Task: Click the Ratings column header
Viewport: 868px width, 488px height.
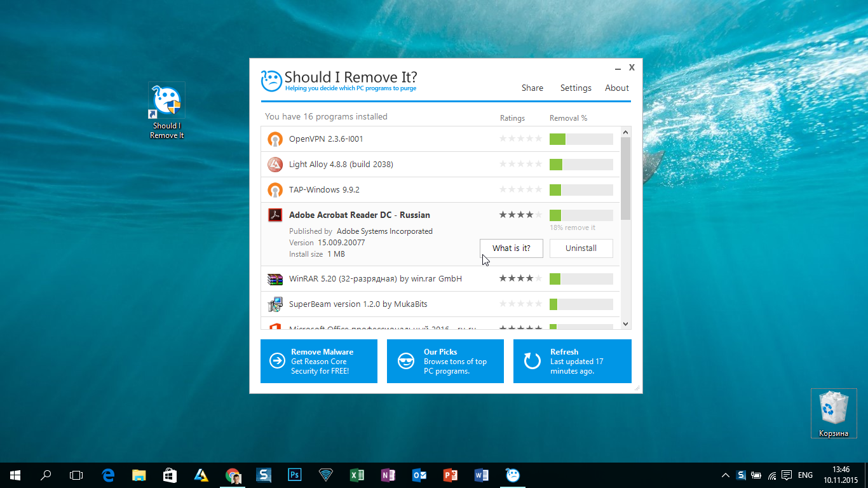Action: [512, 118]
